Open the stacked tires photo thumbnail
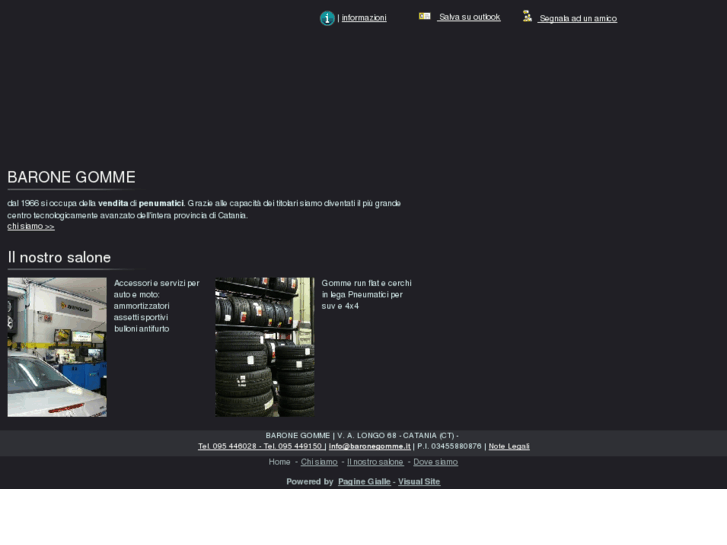 [x=265, y=347]
